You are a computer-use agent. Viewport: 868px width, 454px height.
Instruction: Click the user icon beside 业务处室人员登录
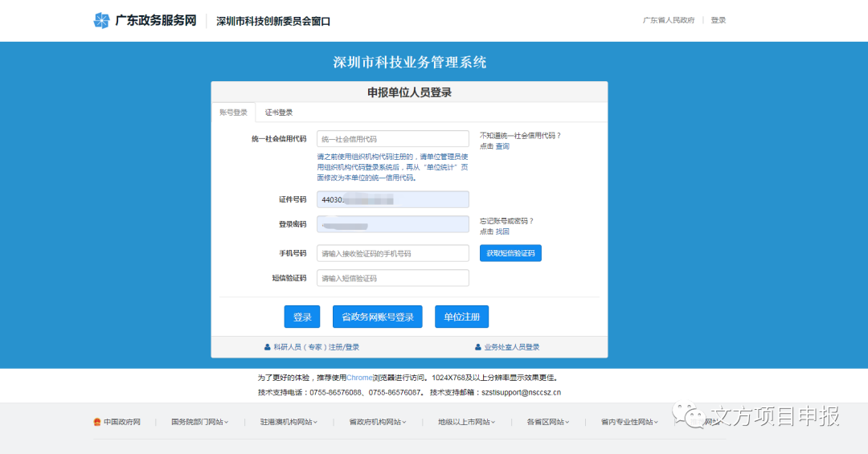click(477, 347)
